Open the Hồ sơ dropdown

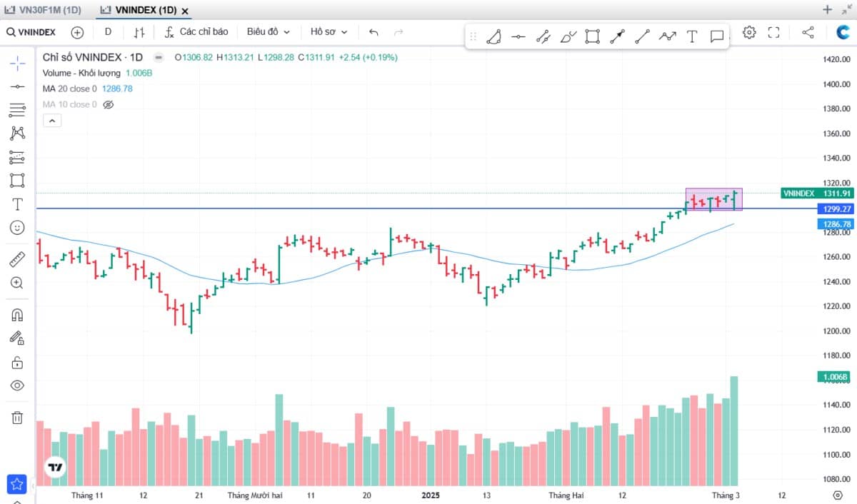[329, 32]
